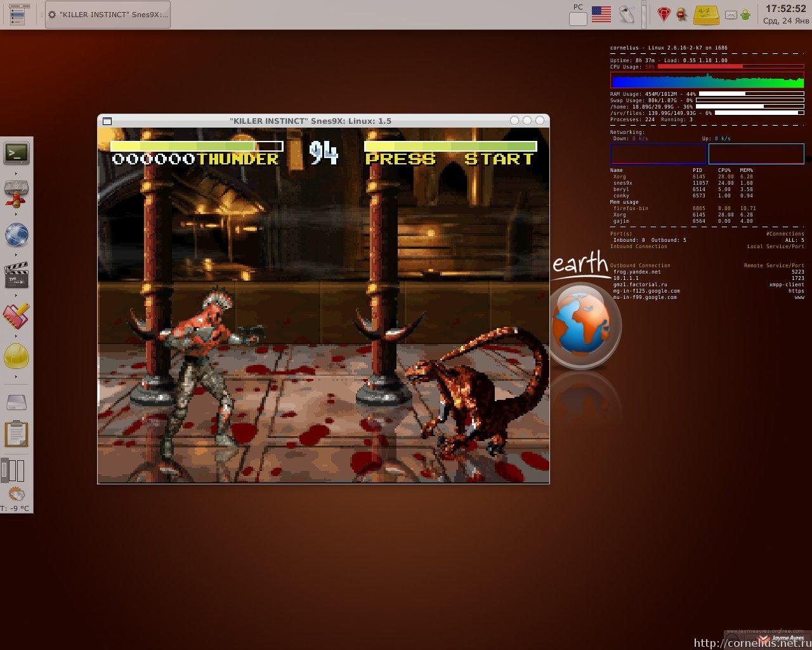Image resolution: width=812 pixels, height=650 pixels.
Task: Click the clipboard icon in the dock
Action: pyautogui.click(x=16, y=434)
